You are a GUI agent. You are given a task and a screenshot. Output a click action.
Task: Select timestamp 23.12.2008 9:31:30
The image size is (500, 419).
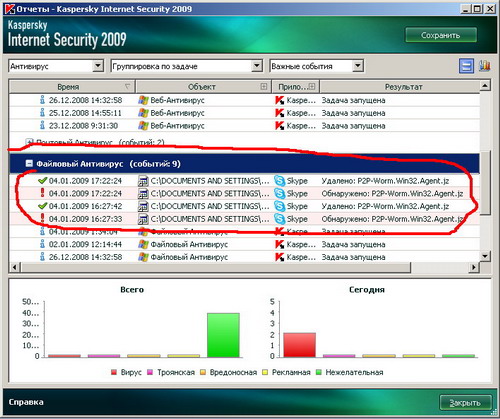[83, 126]
